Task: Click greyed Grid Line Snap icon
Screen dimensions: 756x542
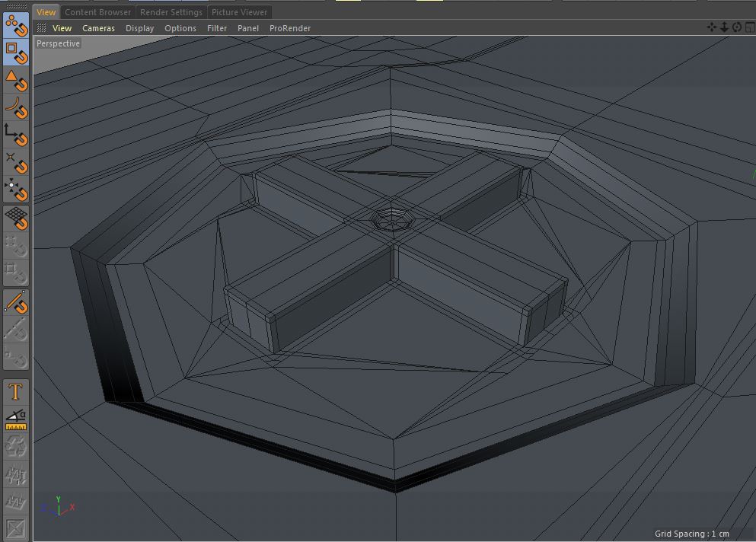Action: coord(17,273)
